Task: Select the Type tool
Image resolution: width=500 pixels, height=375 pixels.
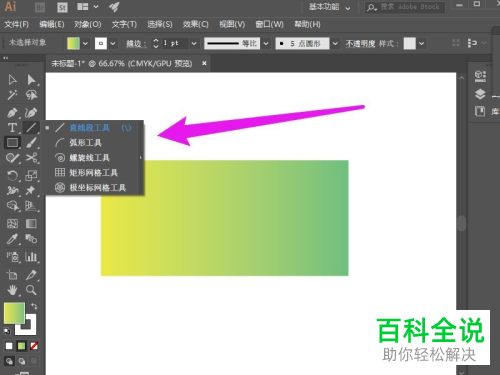Action: (x=12, y=128)
